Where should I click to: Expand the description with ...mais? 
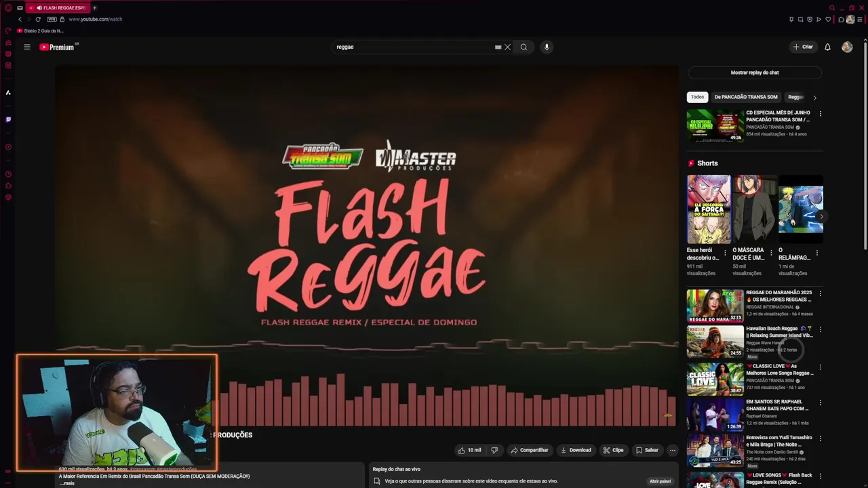(x=67, y=483)
